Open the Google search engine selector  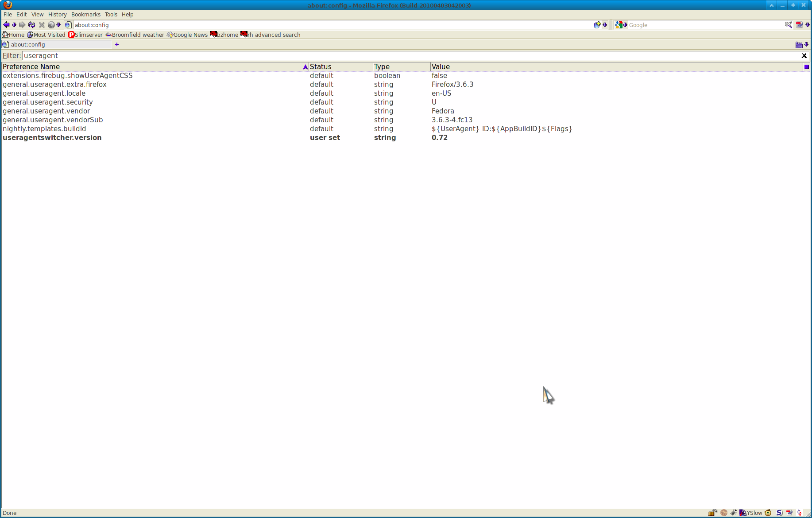621,25
